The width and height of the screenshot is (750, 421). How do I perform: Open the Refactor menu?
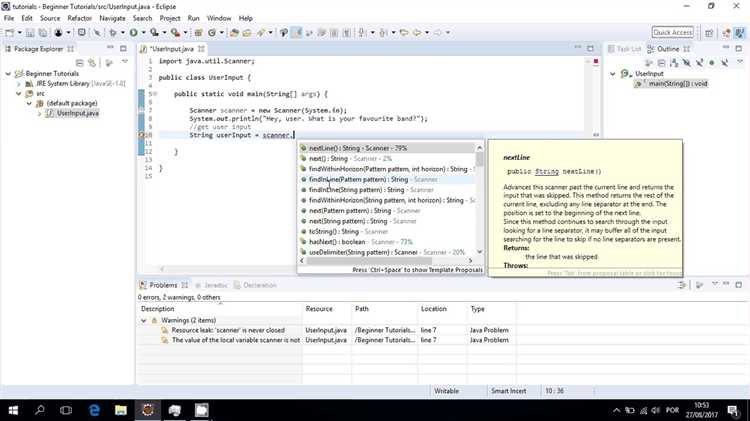click(x=79, y=18)
